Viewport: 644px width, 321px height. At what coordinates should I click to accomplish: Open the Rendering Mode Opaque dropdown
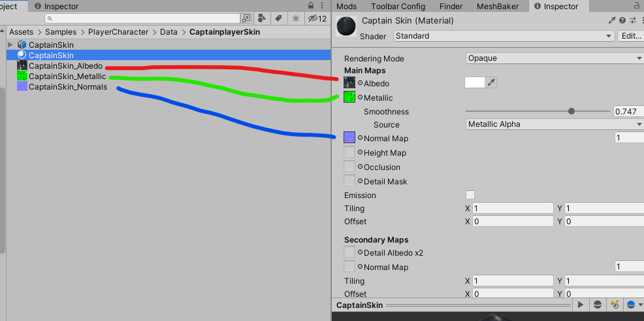[x=555, y=58]
